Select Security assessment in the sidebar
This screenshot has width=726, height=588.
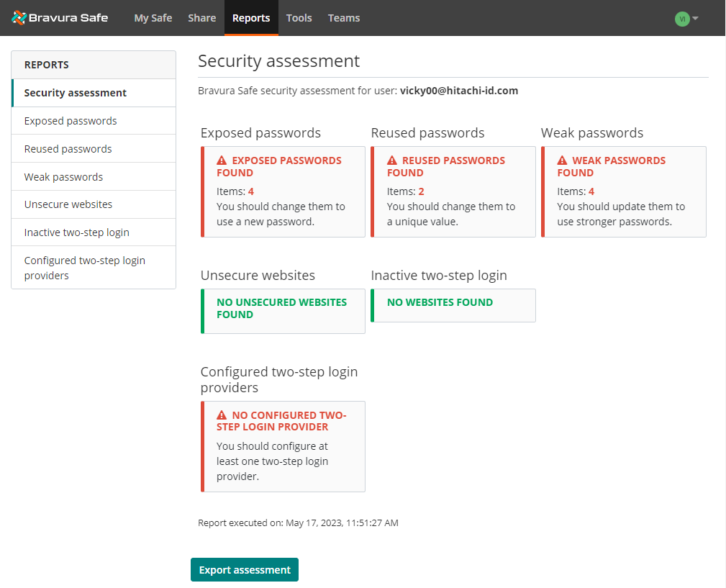tap(76, 93)
